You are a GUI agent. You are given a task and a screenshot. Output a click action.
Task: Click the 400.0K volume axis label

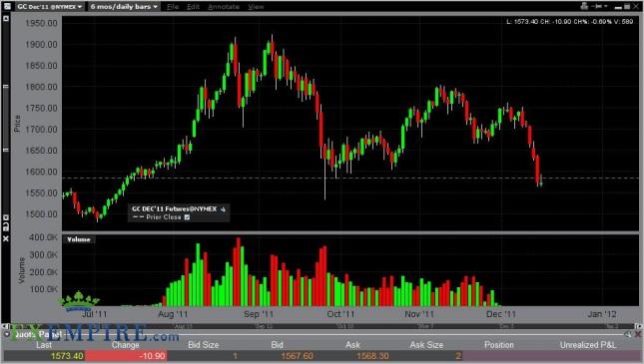tap(43, 237)
